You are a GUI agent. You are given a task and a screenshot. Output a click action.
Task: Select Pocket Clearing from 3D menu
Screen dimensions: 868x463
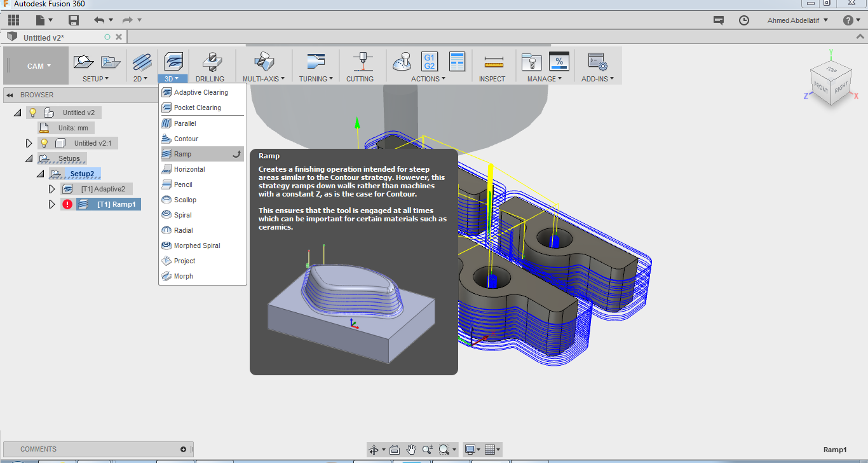click(202, 107)
